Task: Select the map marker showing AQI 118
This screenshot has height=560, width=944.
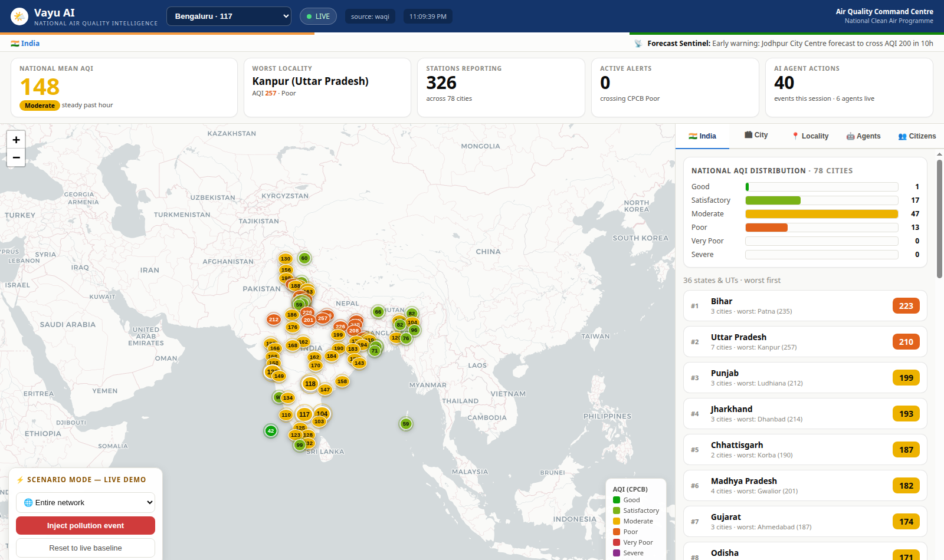Action: point(310,384)
